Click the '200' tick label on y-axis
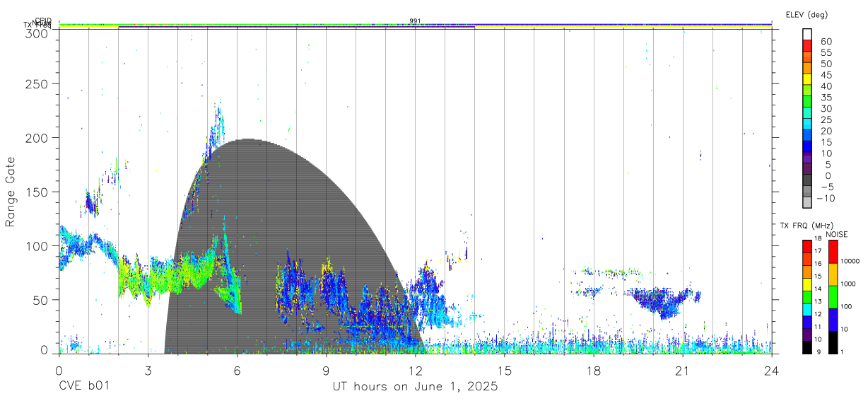The width and height of the screenshot is (868, 401). pyautogui.click(x=36, y=138)
